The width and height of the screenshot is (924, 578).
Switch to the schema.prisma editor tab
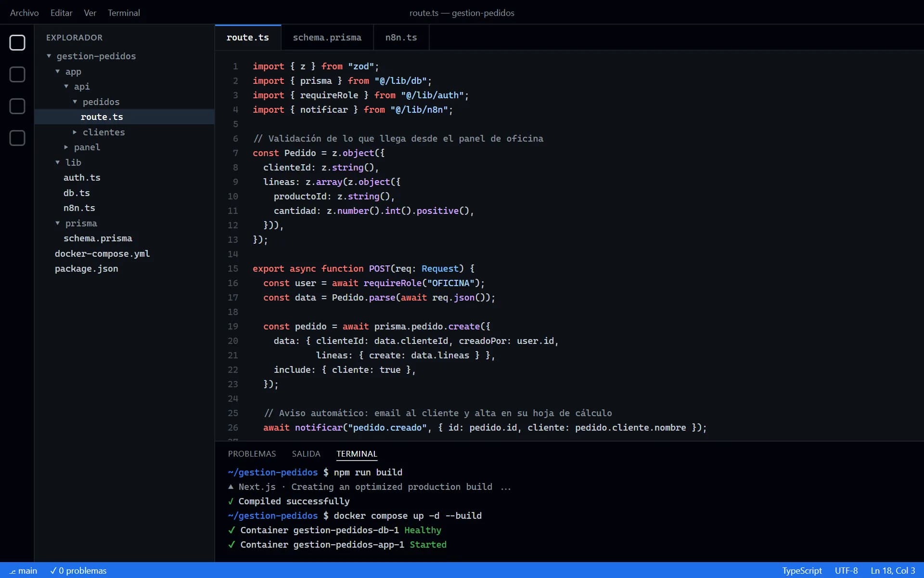pos(327,38)
